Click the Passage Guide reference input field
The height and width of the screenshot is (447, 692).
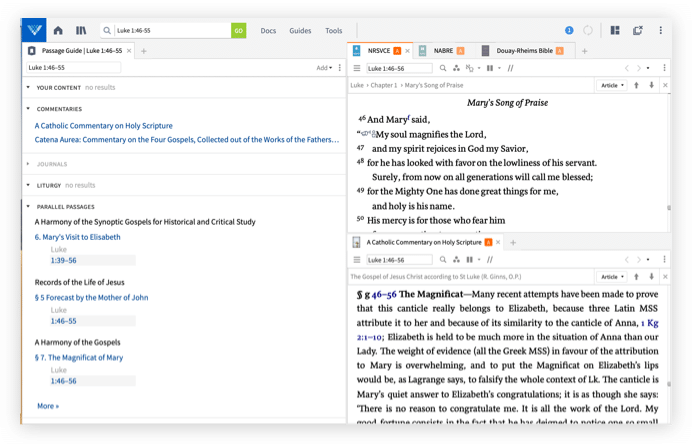pyautogui.click(x=73, y=68)
